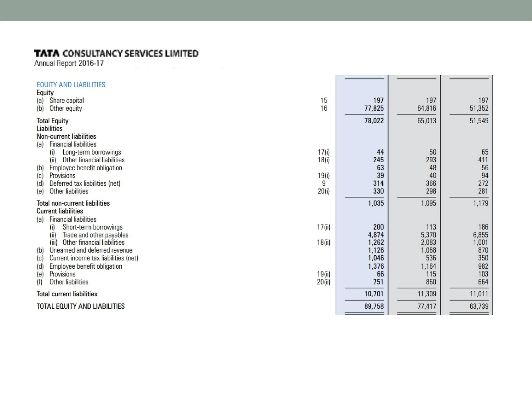Image resolution: width=532 pixels, height=399 pixels.
Task: Click Total non-current liabilities value 1,035
Action: pyautogui.click(x=376, y=203)
